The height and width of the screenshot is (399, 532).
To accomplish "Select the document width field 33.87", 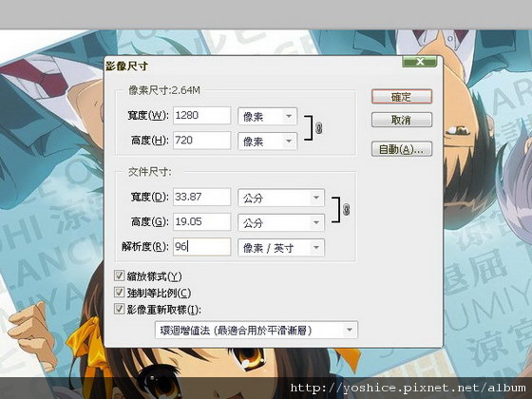I will (x=201, y=197).
